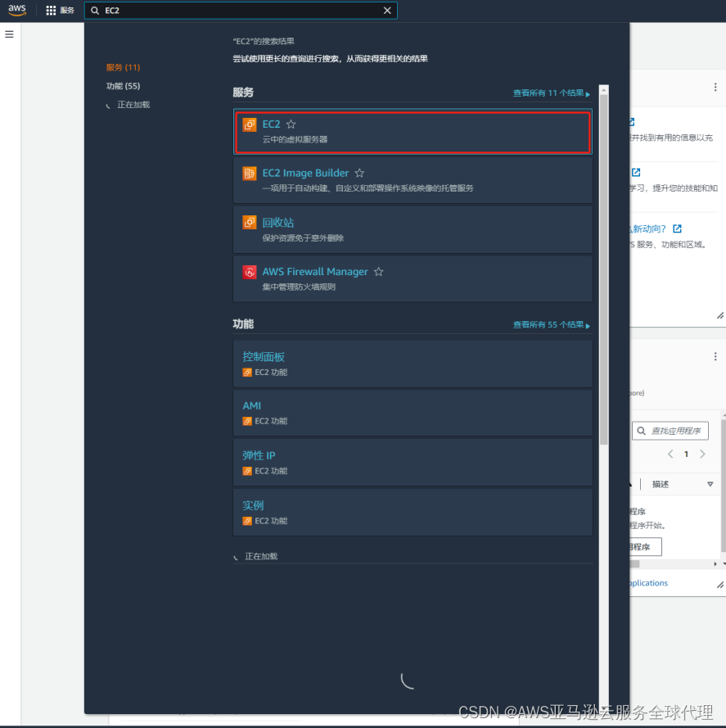View all 55 feature results

(x=552, y=325)
